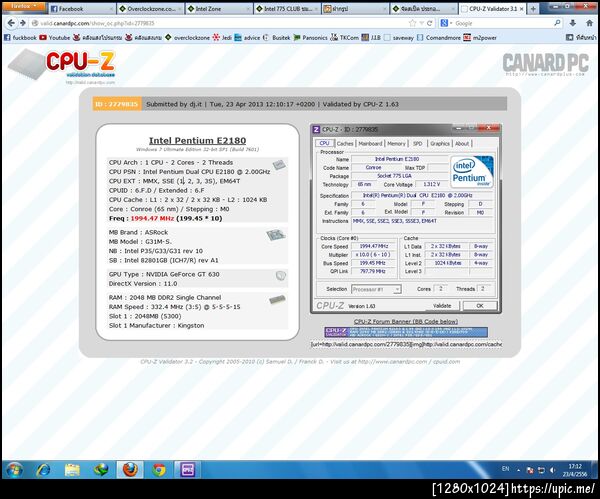600x499 pixels.
Task: Open Windows Explorer folder in taskbar
Action: point(72,470)
